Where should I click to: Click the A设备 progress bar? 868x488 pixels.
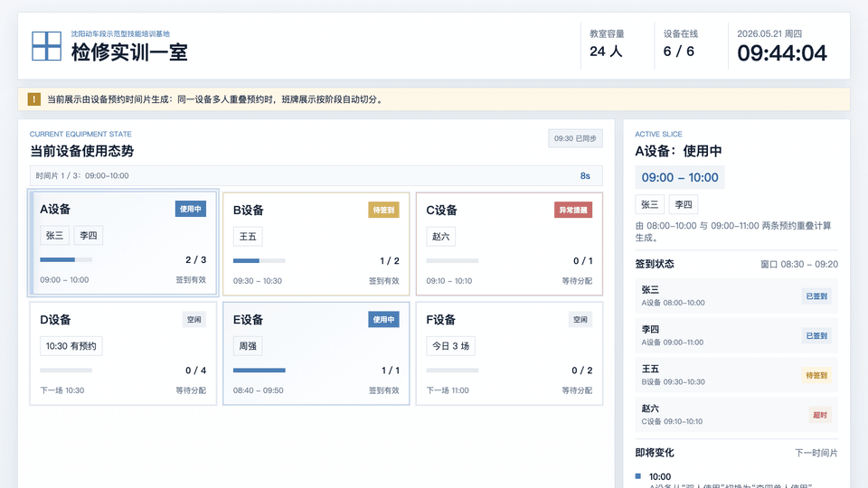66,259
